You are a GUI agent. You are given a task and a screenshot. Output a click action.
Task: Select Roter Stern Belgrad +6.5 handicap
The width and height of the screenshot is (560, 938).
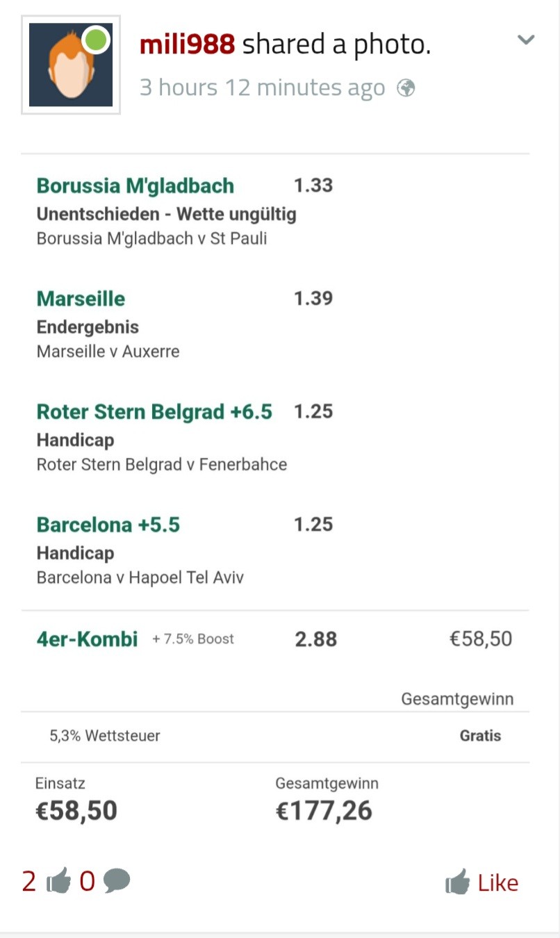(x=154, y=412)
